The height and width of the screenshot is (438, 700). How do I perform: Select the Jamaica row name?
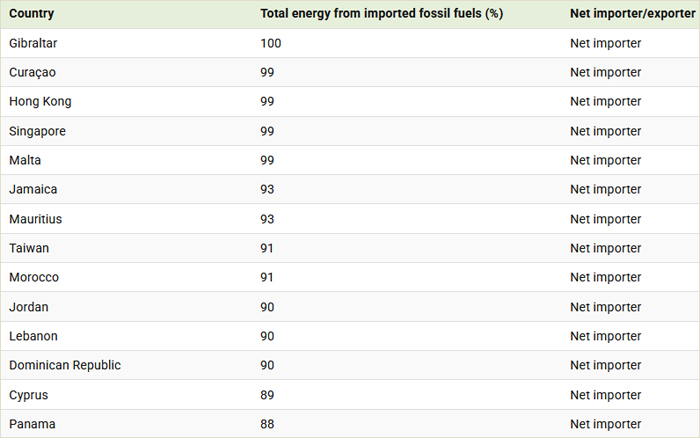click(x=33, y=189)
